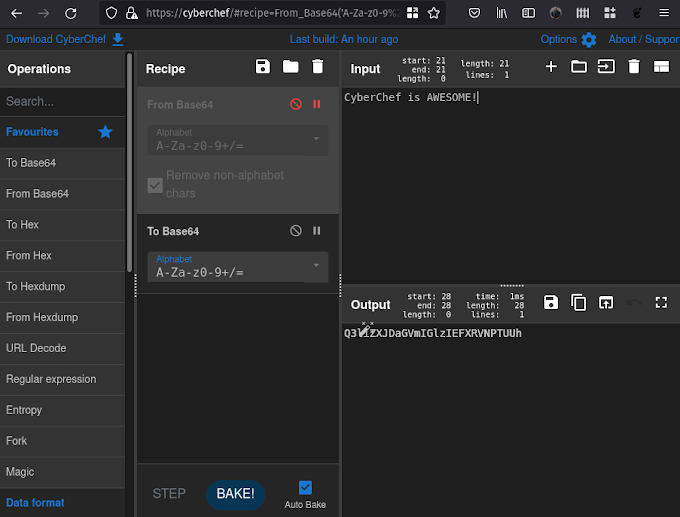Focus the operations Search field
The height and width of the screenshot is (517, 680).
62,101
